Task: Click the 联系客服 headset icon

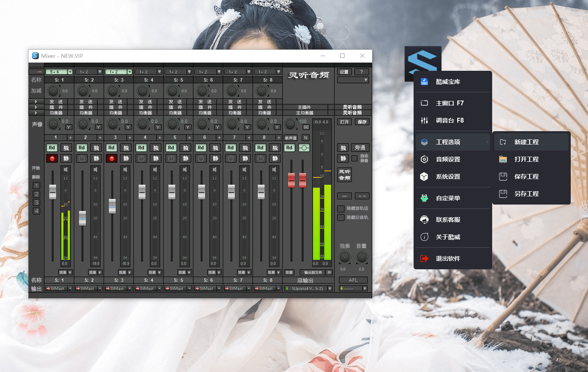Action: (424, 220)
